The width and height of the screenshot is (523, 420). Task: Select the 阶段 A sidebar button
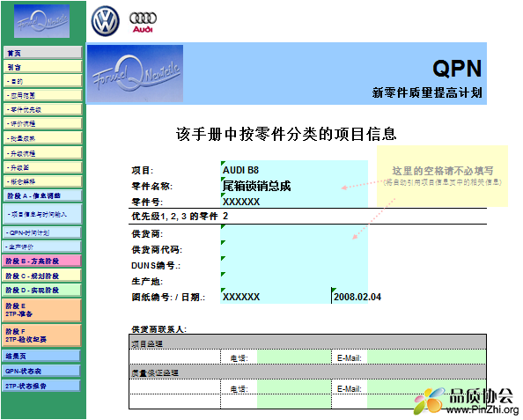(x=42, y=195)
